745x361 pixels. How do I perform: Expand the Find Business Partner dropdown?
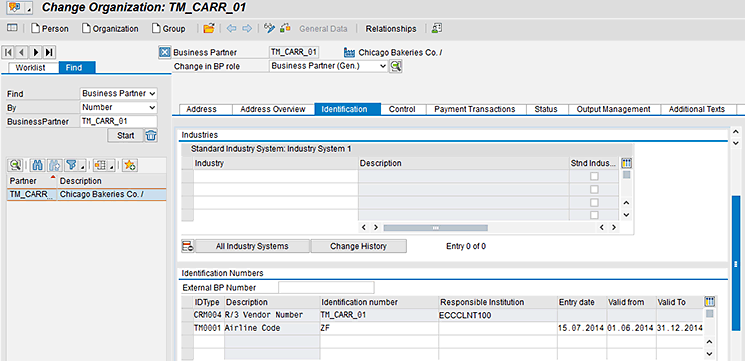coord(118,94)
